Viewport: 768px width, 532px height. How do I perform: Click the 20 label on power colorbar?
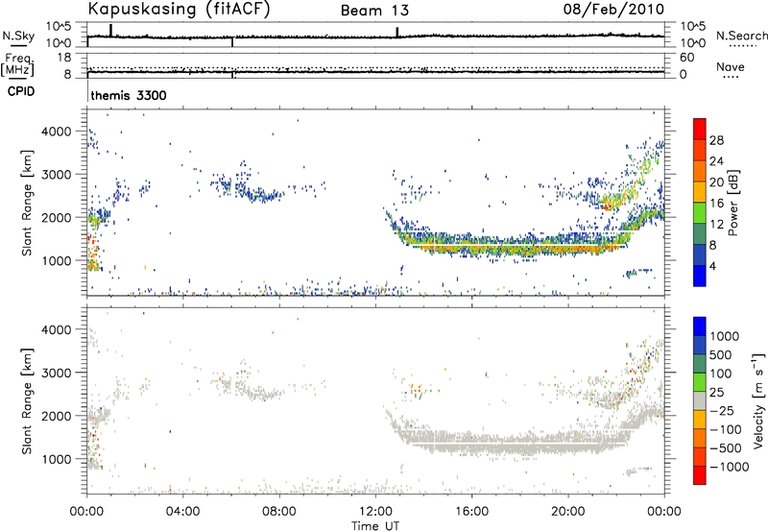coord(716,182)
